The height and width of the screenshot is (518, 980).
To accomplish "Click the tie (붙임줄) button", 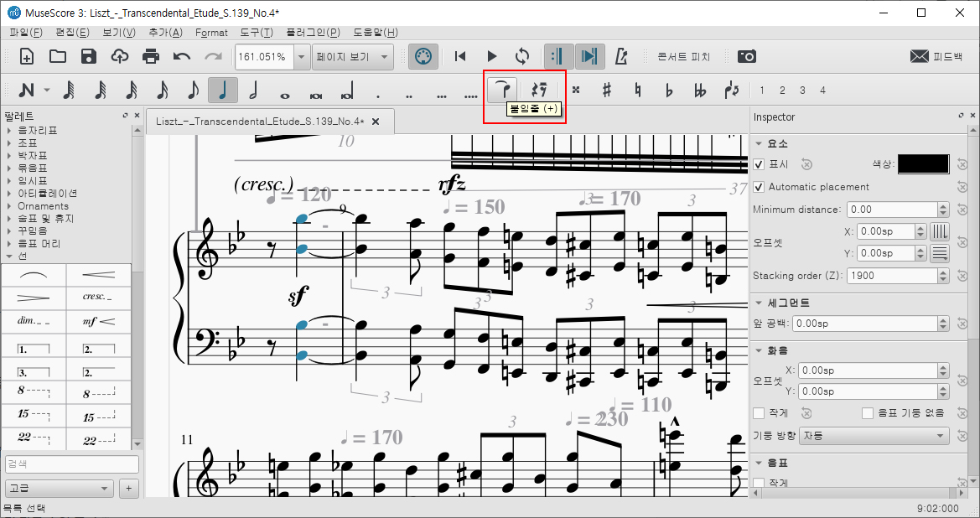I will tap(503, 91).
